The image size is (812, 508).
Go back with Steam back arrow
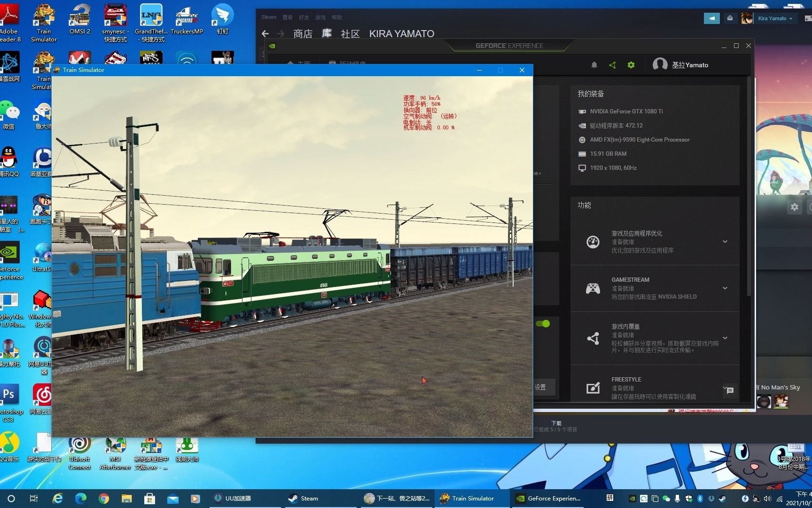point(265,33)
